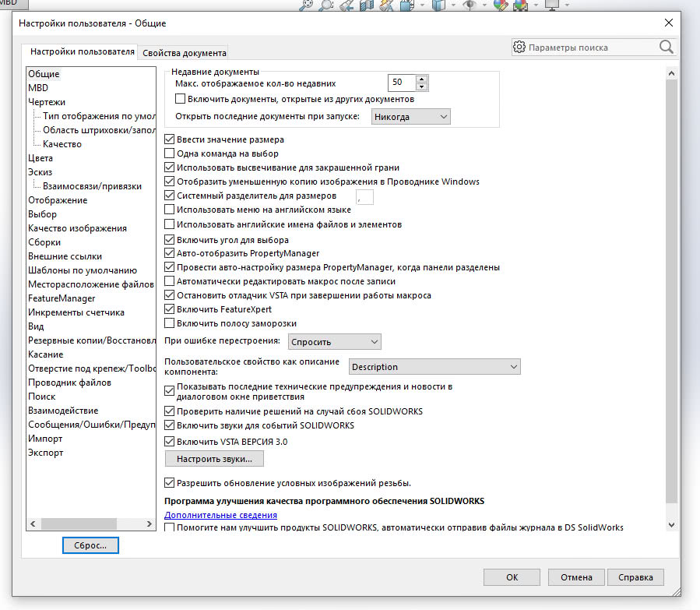The image size is (700, 610).
Task: Switch to 'Свойства документа' tab
Action: (x=184, y=53)
